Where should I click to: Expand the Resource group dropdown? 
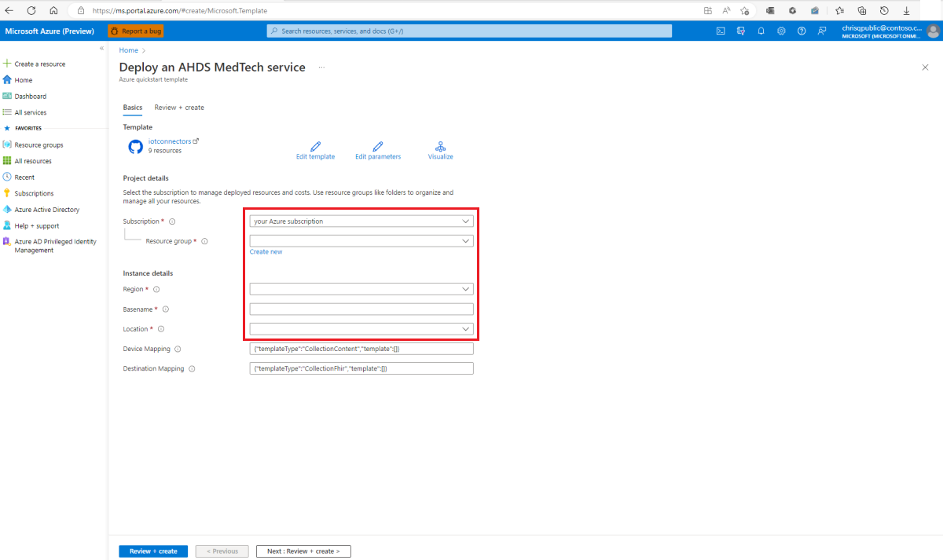361,241
